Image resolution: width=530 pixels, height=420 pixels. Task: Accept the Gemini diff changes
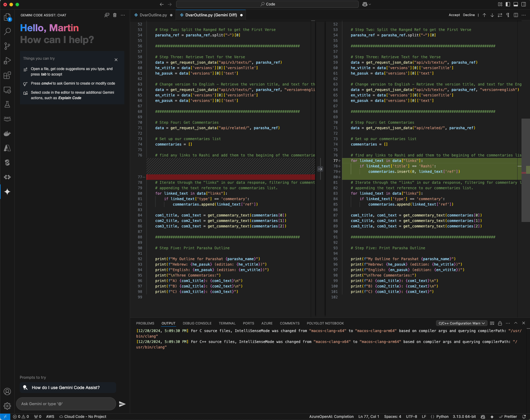[x=454, y=15]
